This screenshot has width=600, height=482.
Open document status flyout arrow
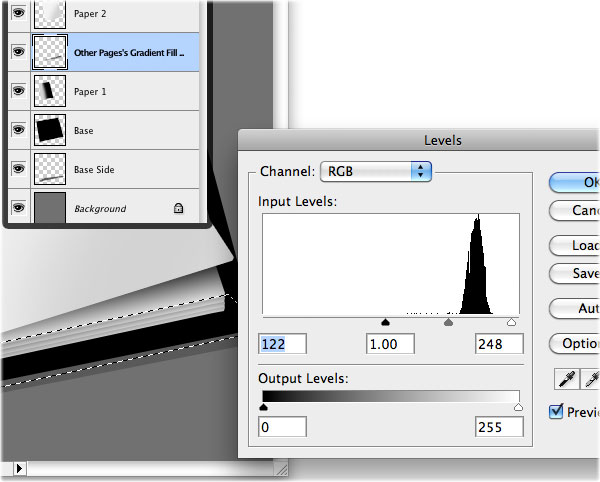[x=20, y=468]
